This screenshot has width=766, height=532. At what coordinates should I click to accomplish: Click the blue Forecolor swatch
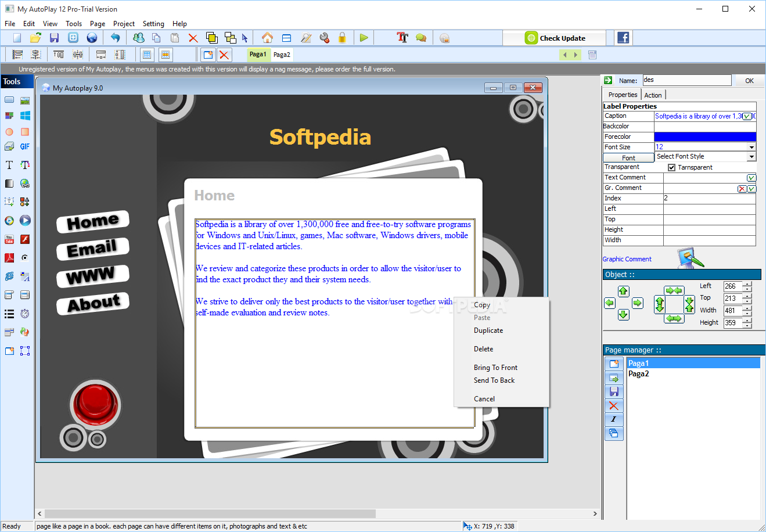(705, 137)
